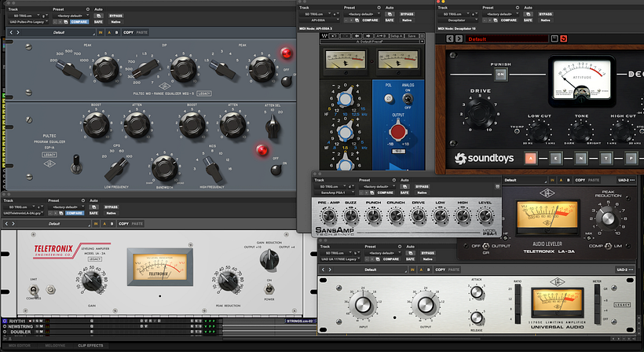Toggle the IN button in Pultec window
The height and width of the screenshot is (352, 644).
[101, 32]
